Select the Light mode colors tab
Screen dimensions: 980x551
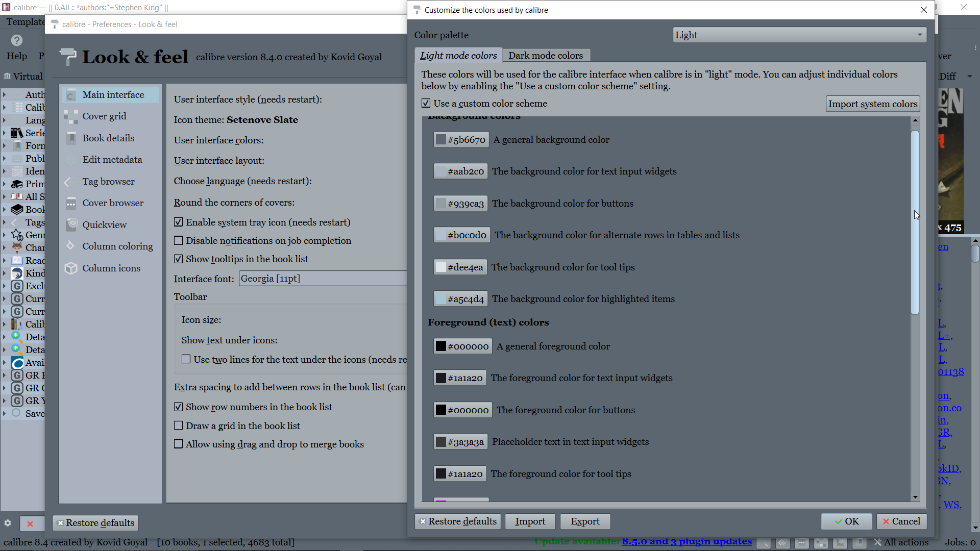click(x=458, y=56)
